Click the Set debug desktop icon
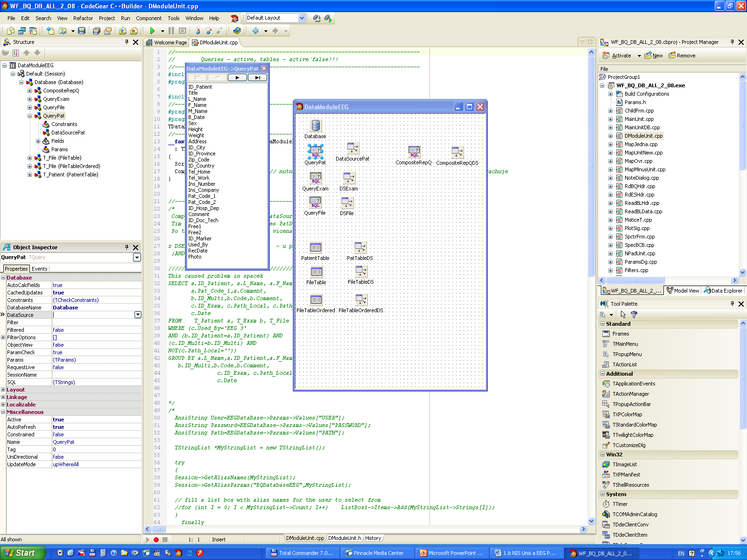 click(328, 18)
